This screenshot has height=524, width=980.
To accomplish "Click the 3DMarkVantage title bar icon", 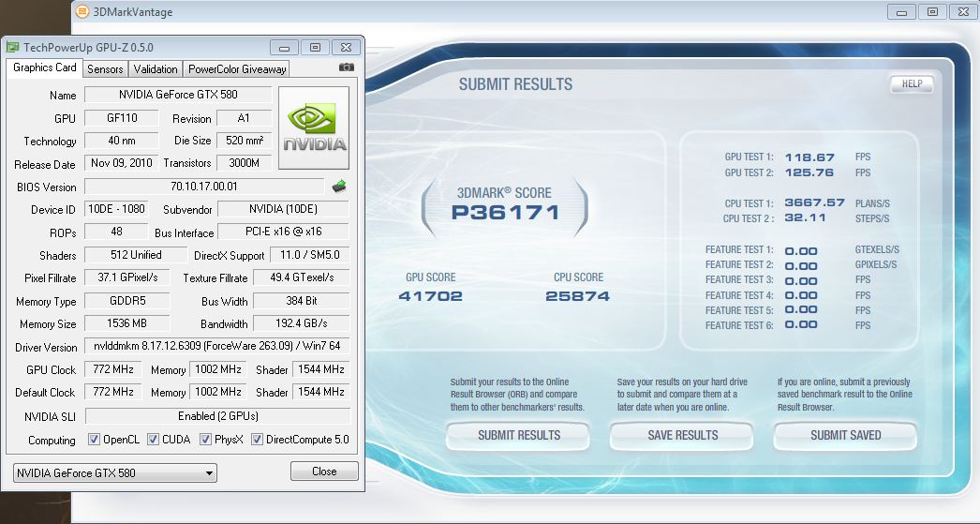I will (x=82, y=11).
